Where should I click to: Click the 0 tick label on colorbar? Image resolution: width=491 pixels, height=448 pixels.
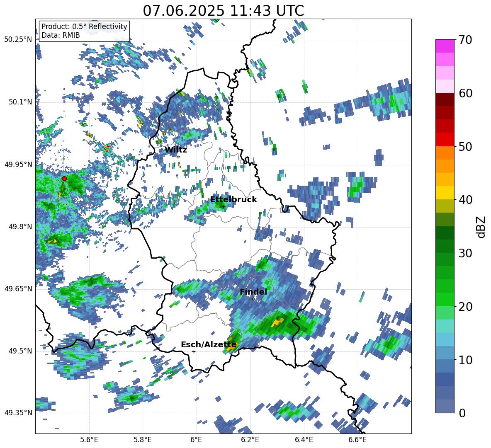(x=462, y=413)
